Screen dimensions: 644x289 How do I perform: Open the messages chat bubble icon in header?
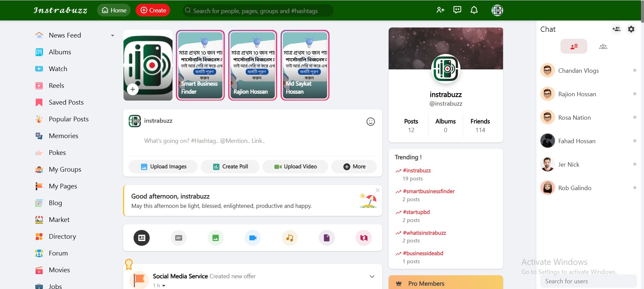point(457,10)
